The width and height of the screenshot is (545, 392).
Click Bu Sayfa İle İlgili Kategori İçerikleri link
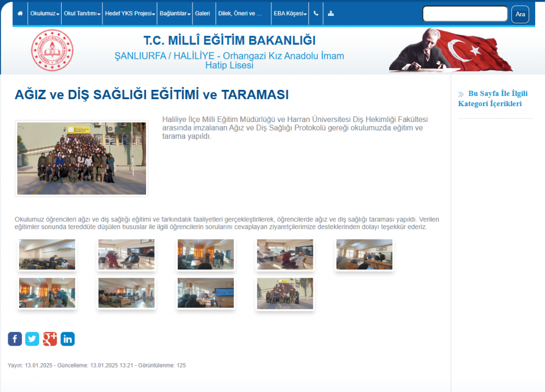tap(493, 99)
